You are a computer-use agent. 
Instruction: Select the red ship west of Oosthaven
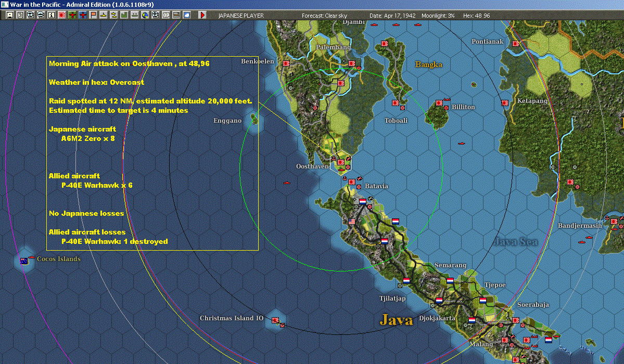point(287,183)
